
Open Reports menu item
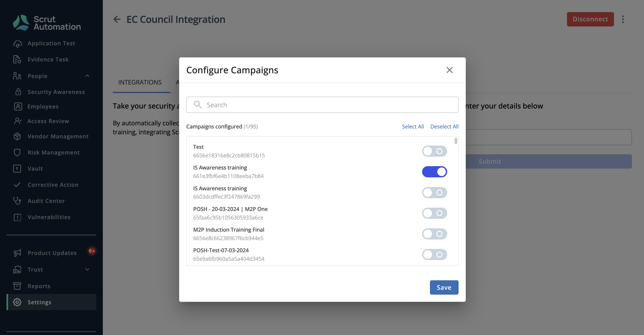point(51,286)
